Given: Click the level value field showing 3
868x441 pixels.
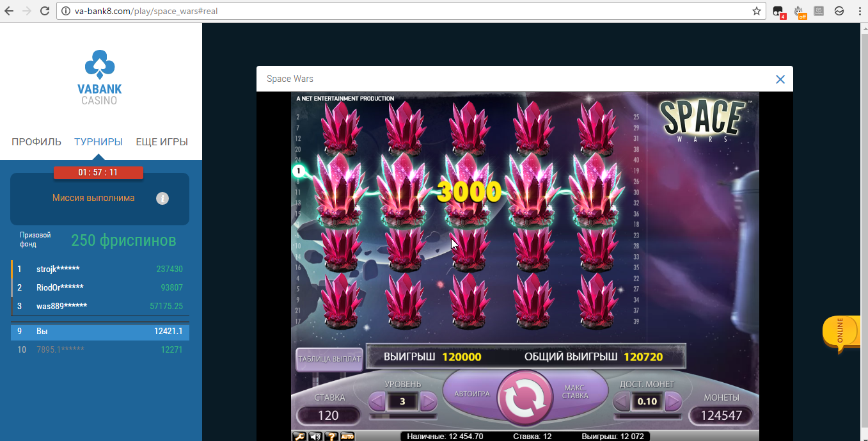Looking at the screenshot, I should 402,402.
